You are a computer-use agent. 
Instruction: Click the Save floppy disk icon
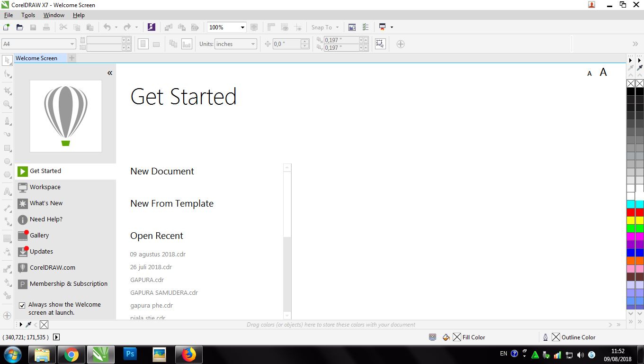[x=33, y=27]
